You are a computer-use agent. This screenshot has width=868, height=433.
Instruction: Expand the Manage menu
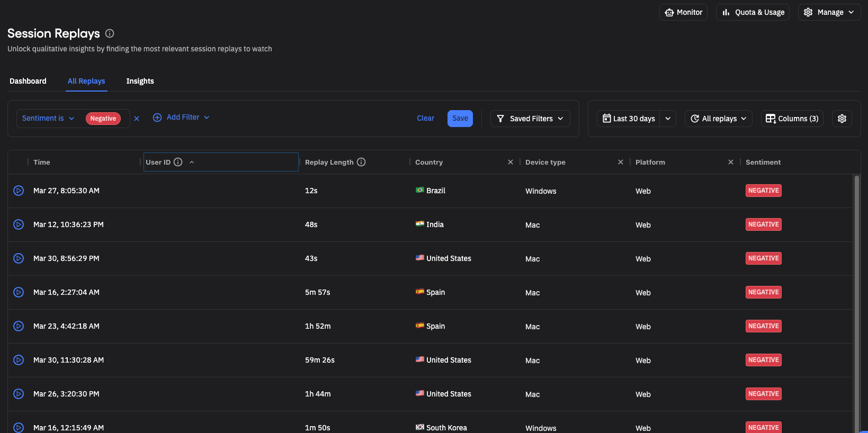coord(829,12)
